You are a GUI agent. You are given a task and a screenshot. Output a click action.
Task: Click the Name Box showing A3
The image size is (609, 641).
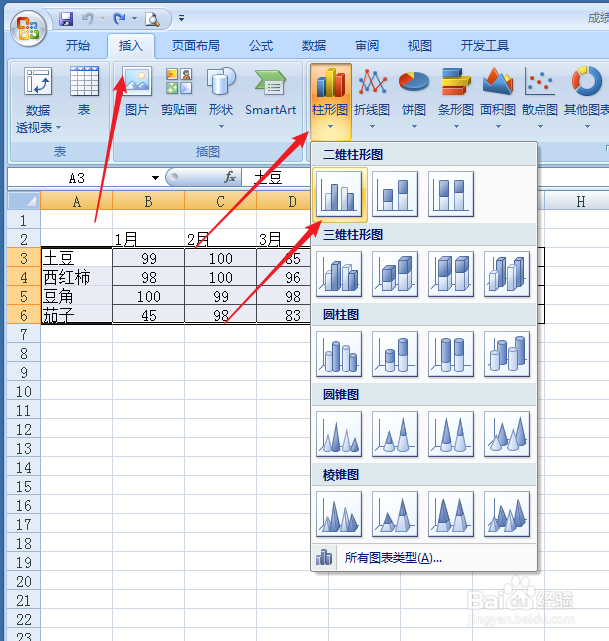(78, 178)
